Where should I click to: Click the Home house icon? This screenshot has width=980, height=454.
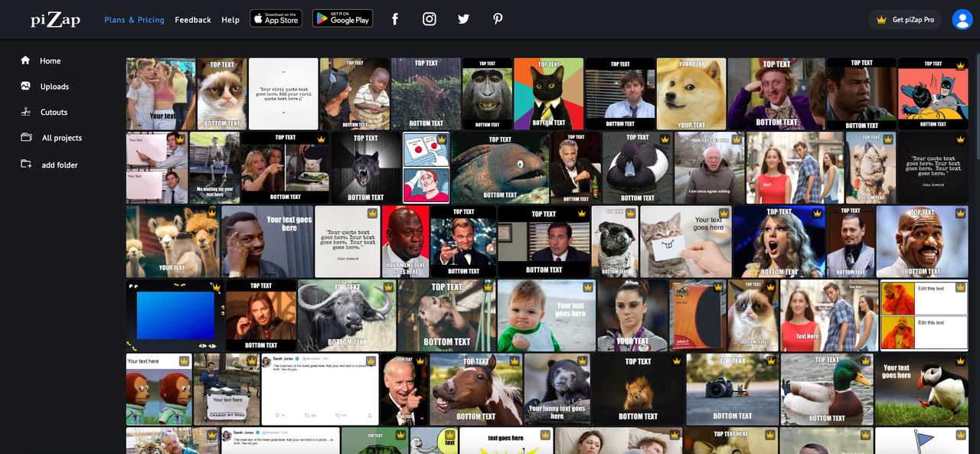pyautogui.click(x=26, y=60)
